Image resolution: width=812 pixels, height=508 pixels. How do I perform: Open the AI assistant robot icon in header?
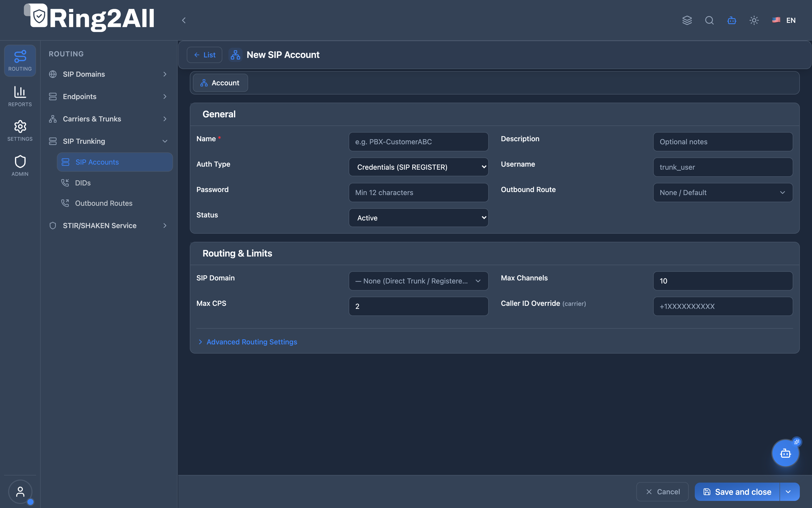[732, 20]
